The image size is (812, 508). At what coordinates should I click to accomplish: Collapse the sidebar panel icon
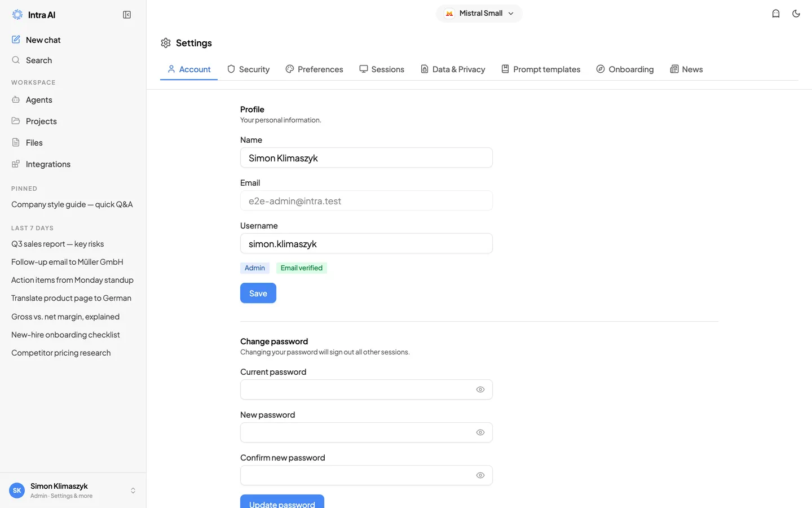(127, 15)
